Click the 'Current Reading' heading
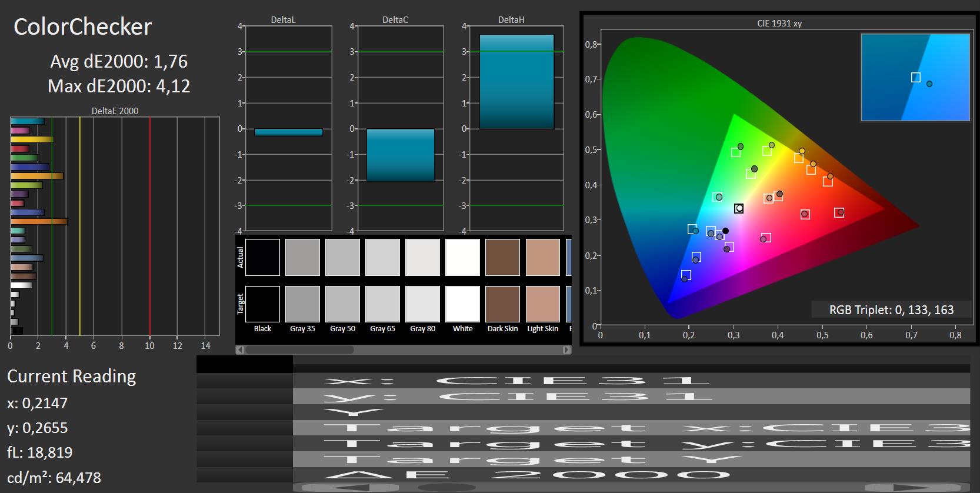Viewport: 980px width, 493px height. [x=71, y=376]
